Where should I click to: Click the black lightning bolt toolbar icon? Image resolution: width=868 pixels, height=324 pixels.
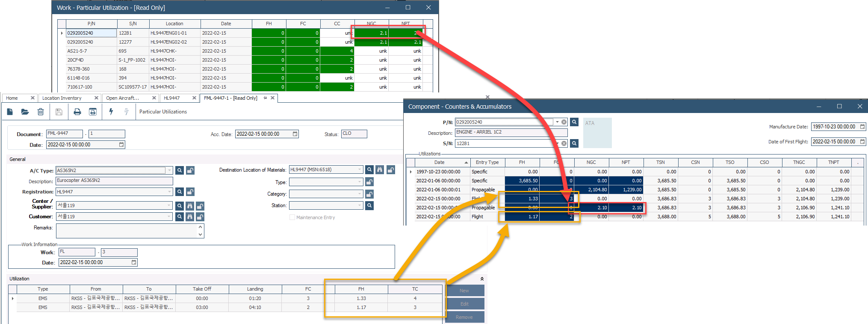click(x=111, y=112)
